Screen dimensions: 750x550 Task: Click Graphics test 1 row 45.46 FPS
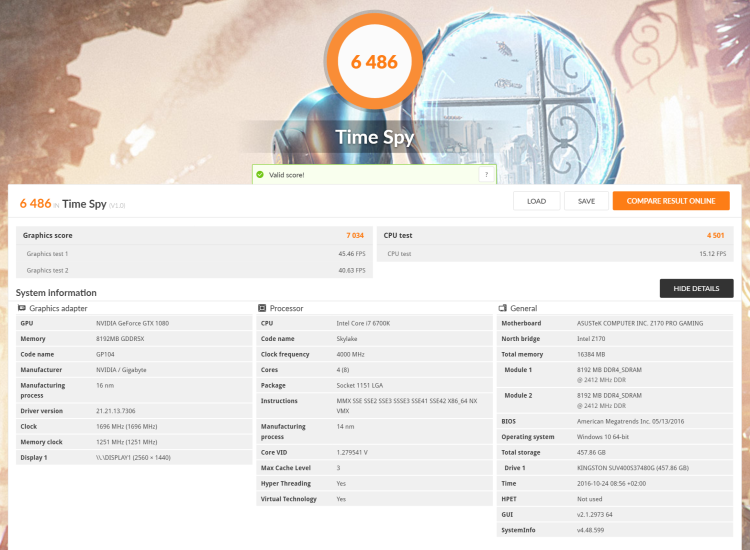click(194, 253)
